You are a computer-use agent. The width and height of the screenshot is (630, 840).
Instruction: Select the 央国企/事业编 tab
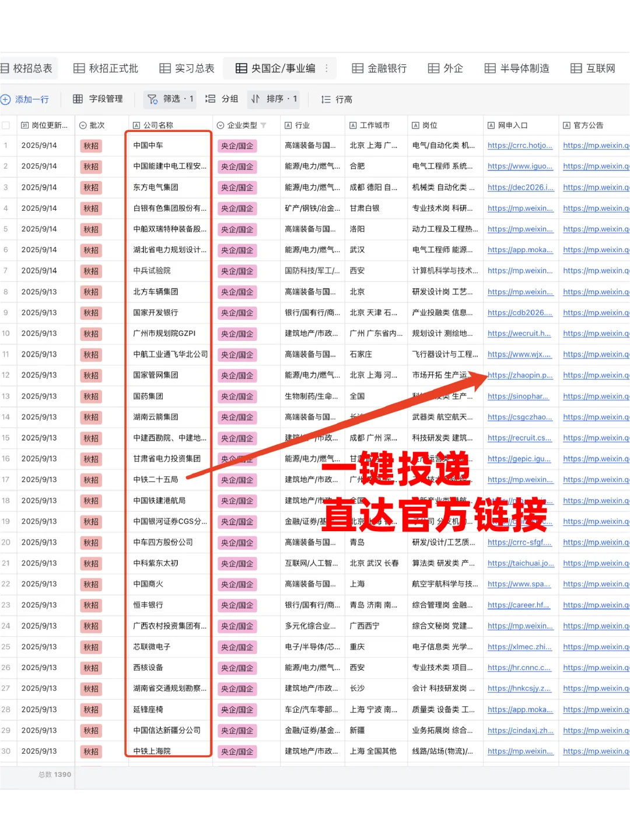[x=275, y=68]
